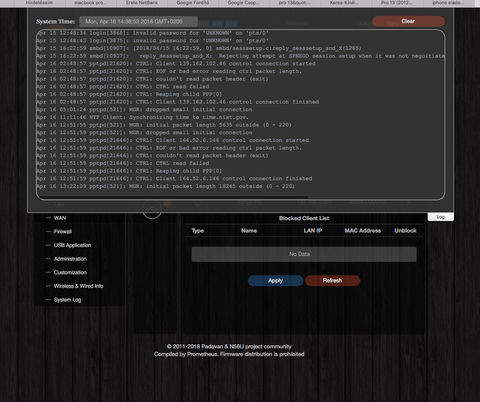Open USB Application in the sidebar
The width and height of the screenshot is (480, 402).
pyautogui.click(x=72, y=245)
